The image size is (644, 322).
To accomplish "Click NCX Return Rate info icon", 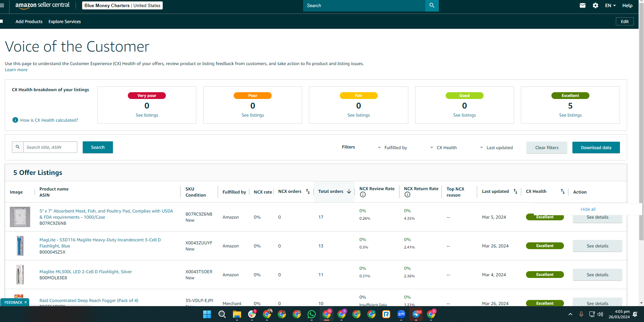I will (x=407, y=195).
